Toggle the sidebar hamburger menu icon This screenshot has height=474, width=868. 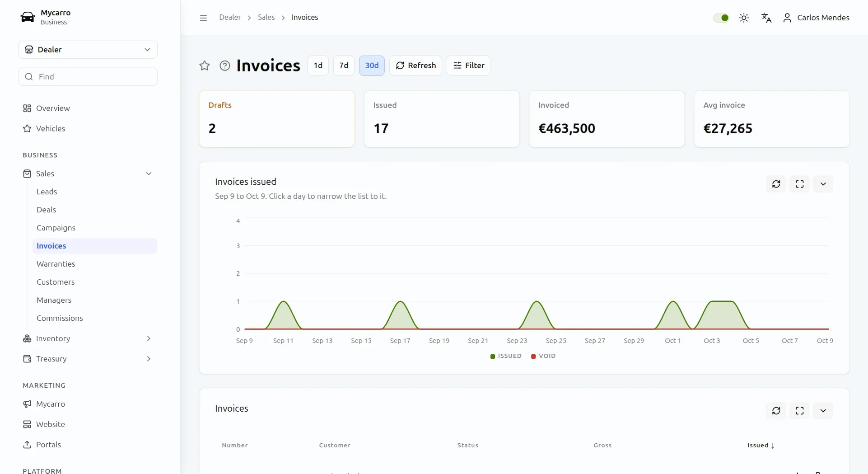pos(203,18)
